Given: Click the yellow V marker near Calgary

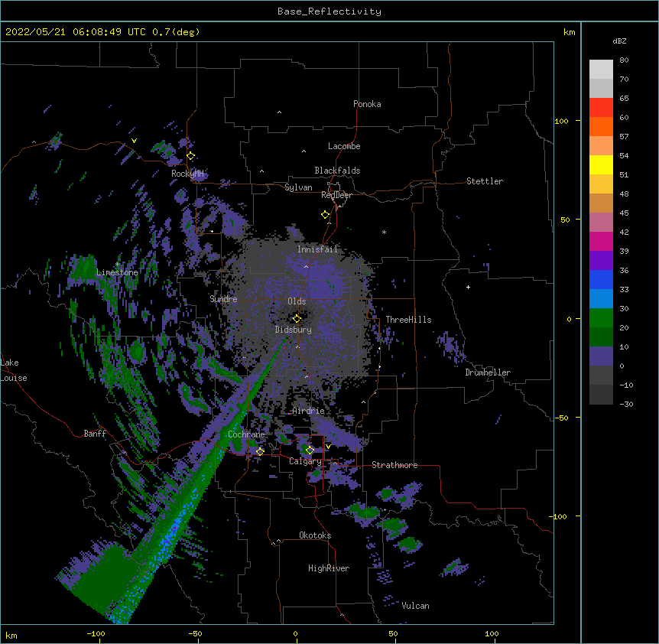Looking at the screenshot, I should point(328,447).
